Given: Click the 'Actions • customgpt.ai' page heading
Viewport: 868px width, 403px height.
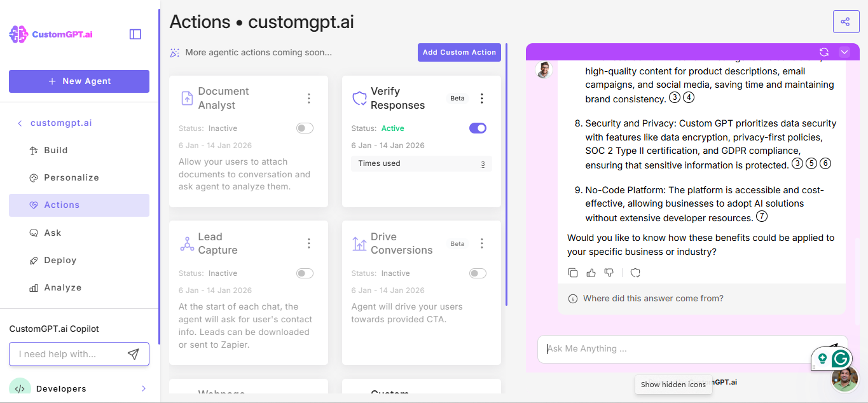Looking at the screenshot, I should [x=262, y=22].
